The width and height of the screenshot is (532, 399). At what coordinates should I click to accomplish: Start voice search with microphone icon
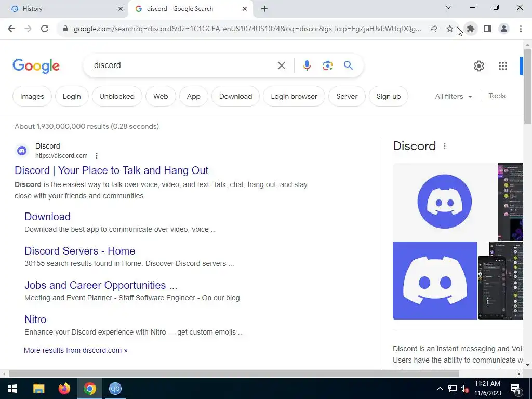tap(307, 65)
